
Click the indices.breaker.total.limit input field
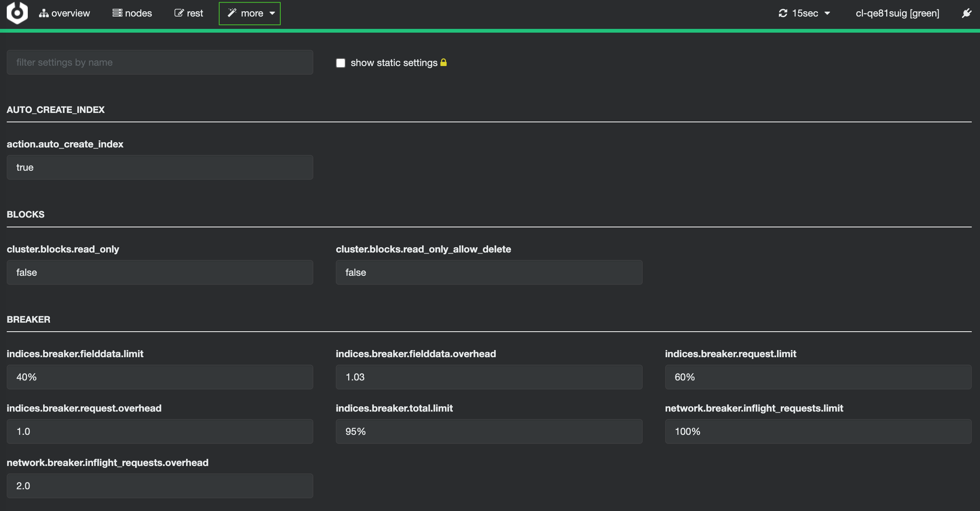tap(489, 431)
